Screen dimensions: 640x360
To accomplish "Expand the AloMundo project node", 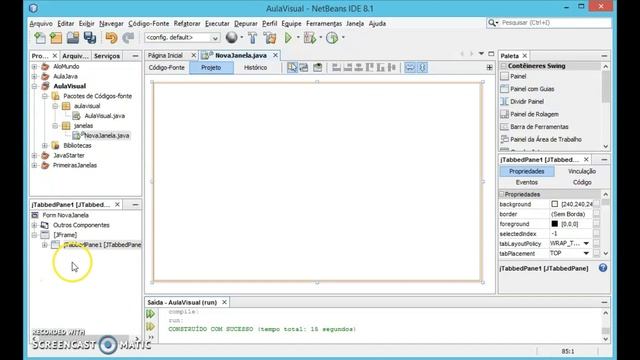I will pos(35,67).
